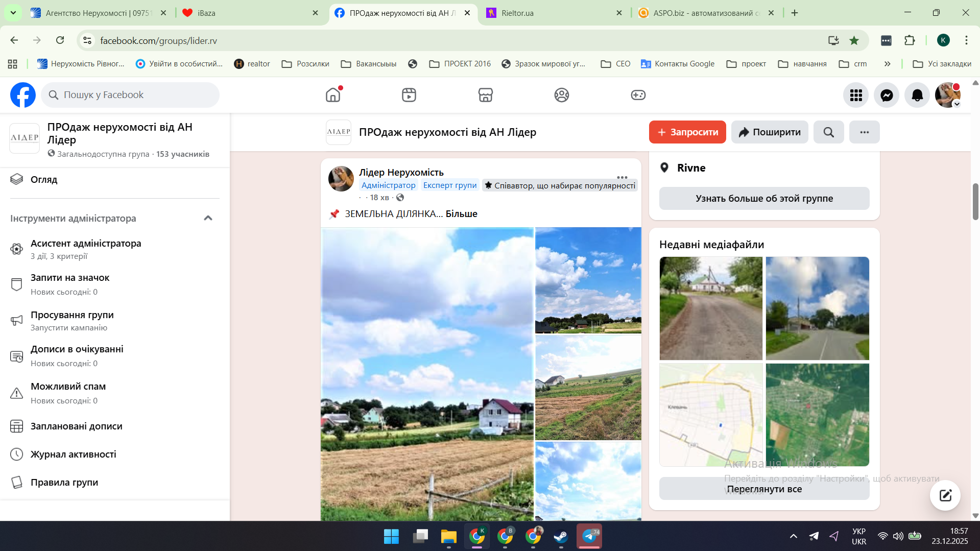Open the satellite map thumbnail in recent media
980x551 pixels.
[817, 415]
